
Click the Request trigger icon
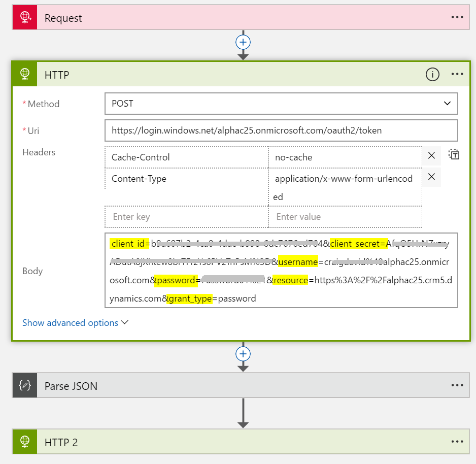(25, 18)
